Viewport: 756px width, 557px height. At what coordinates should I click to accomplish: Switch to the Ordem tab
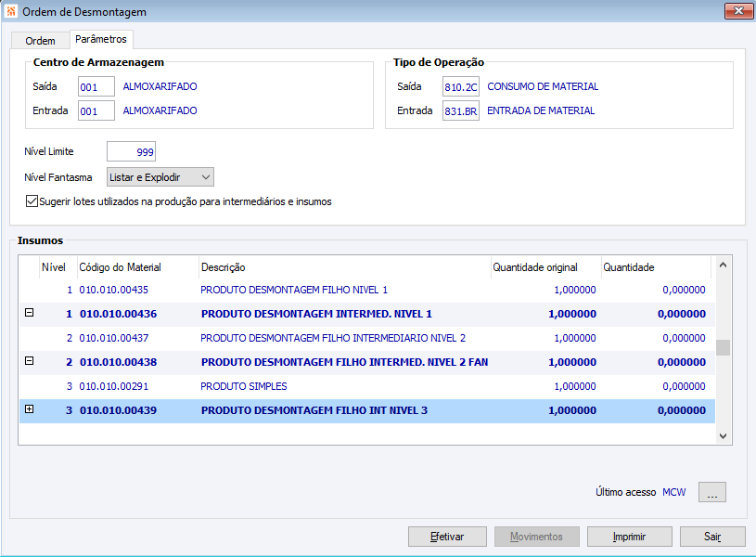40,41
